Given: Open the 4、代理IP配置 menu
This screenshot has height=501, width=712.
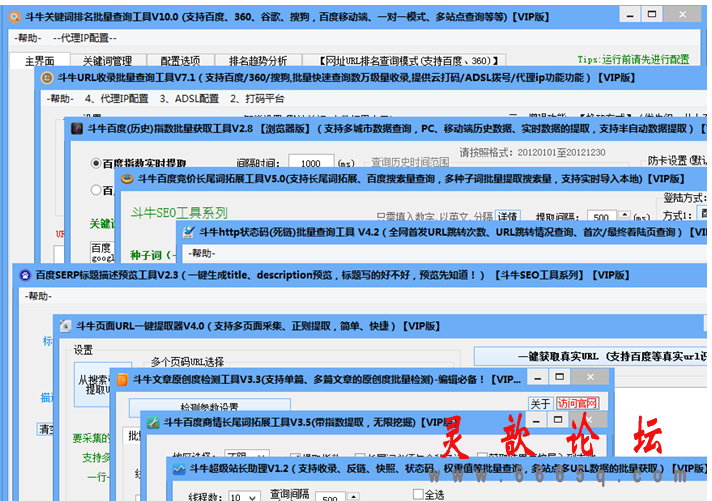Looking at the screenshot, I should pos(117,99).
